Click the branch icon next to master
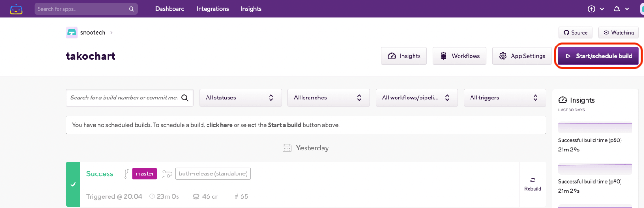The height and width of the screenshot is (208, 644). coord(126,173)
